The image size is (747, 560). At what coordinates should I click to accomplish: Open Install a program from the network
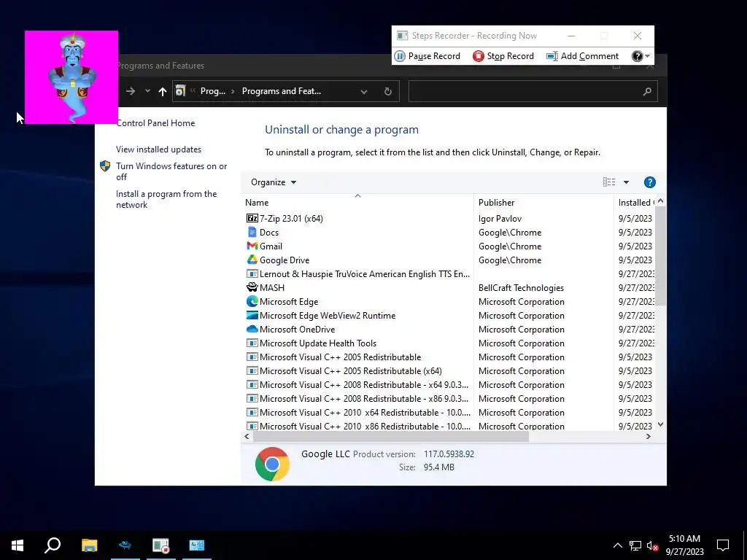(x=166, y=199)
